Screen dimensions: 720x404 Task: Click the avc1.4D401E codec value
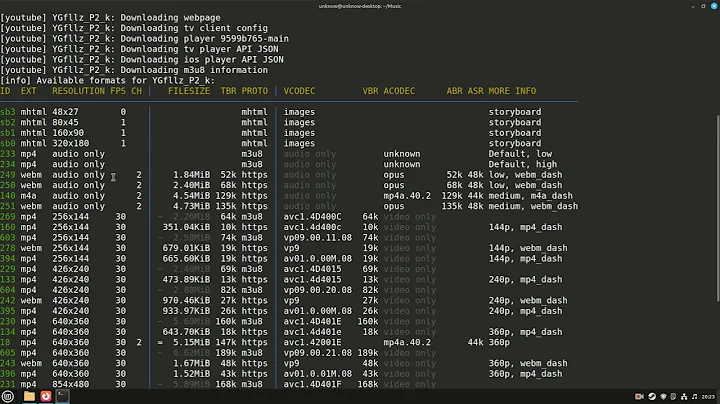pos(312,322)
